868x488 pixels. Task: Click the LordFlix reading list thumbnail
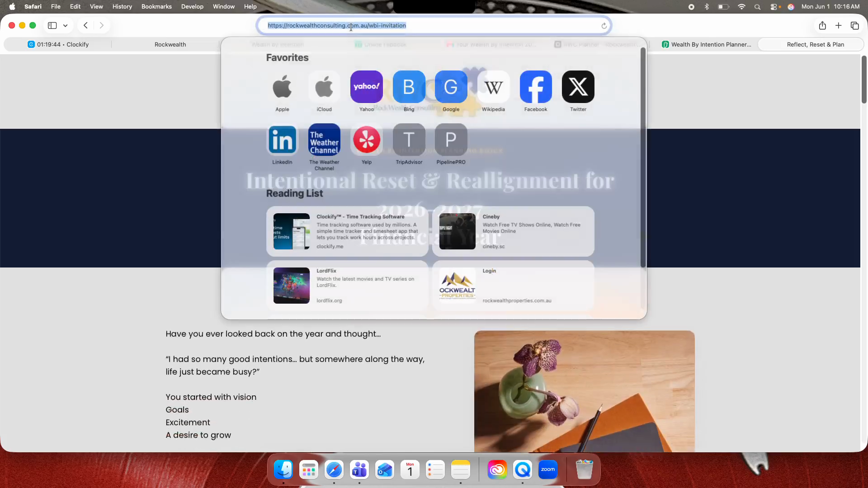tap(292, 286)
